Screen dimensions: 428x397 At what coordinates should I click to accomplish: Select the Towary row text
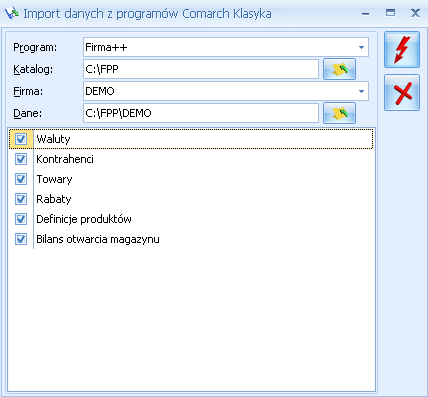click(x=54, y=179)
